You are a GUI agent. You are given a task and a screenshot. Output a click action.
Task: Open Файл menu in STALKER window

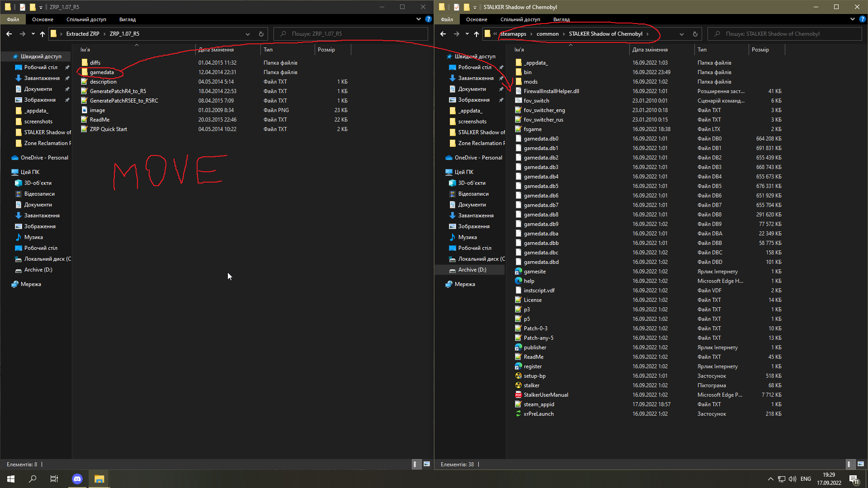pos(447,19)
